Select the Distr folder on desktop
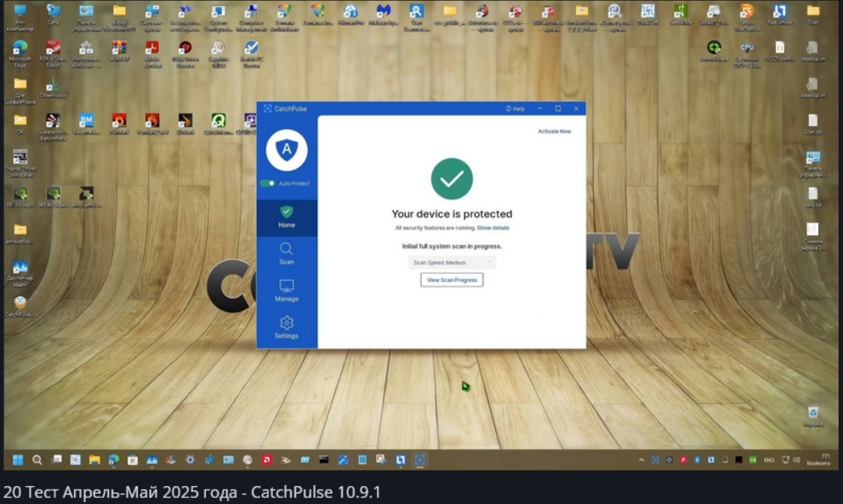 pos(813,15)
